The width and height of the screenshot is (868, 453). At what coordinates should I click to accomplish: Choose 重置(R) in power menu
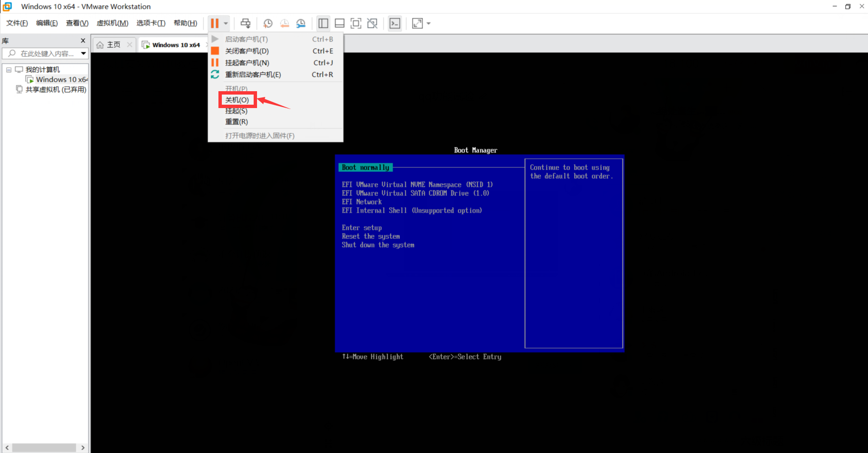(236, 122)
